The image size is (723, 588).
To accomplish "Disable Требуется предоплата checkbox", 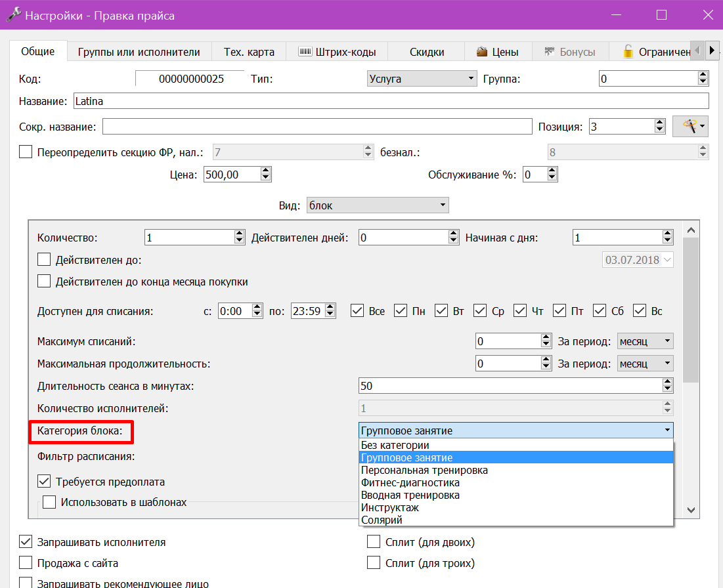I will tap(44, 482).
